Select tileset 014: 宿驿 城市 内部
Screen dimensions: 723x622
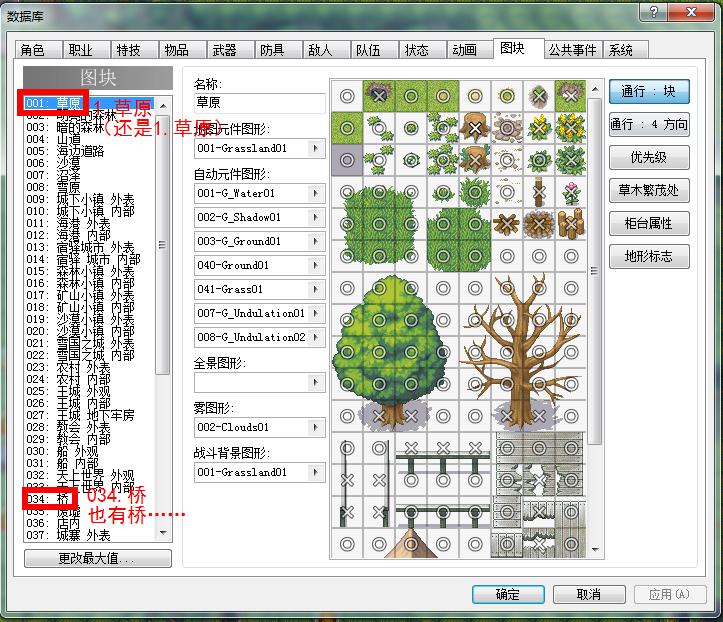(x=89, y=259)
